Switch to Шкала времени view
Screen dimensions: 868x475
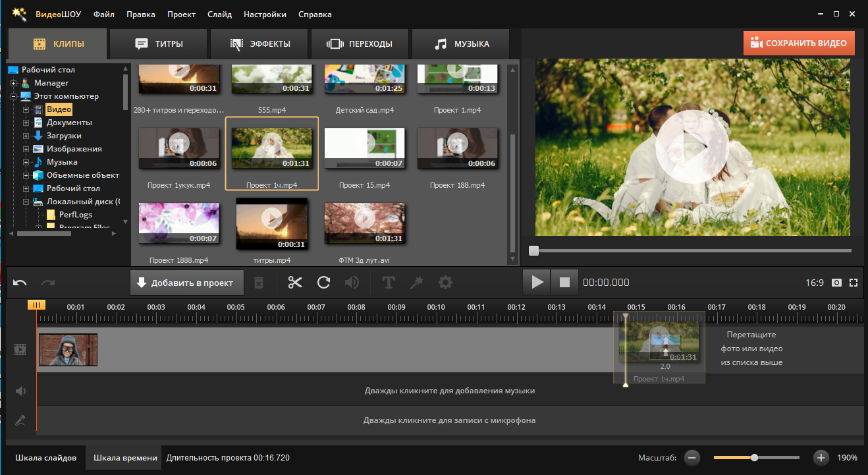[125, 457]
